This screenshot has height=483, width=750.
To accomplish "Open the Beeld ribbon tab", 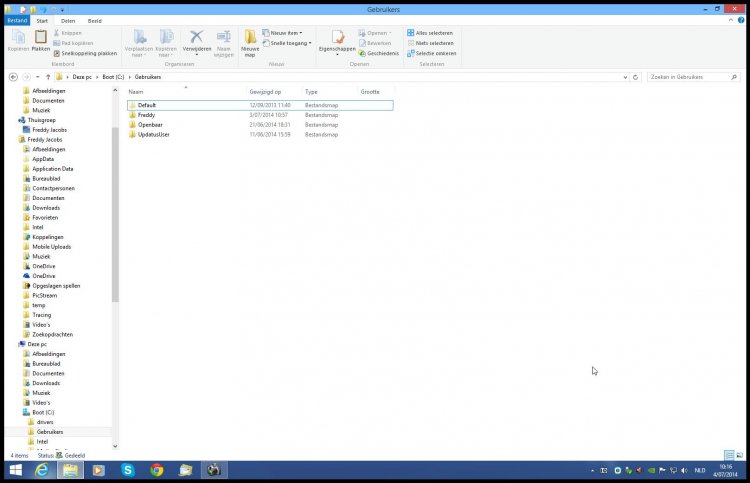I will pos(95,21).
